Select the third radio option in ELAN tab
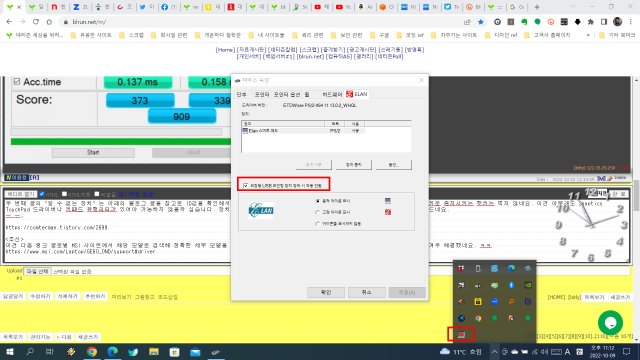Image resolution: width=640 pixels, height=360 pixels. click(318, 224)
